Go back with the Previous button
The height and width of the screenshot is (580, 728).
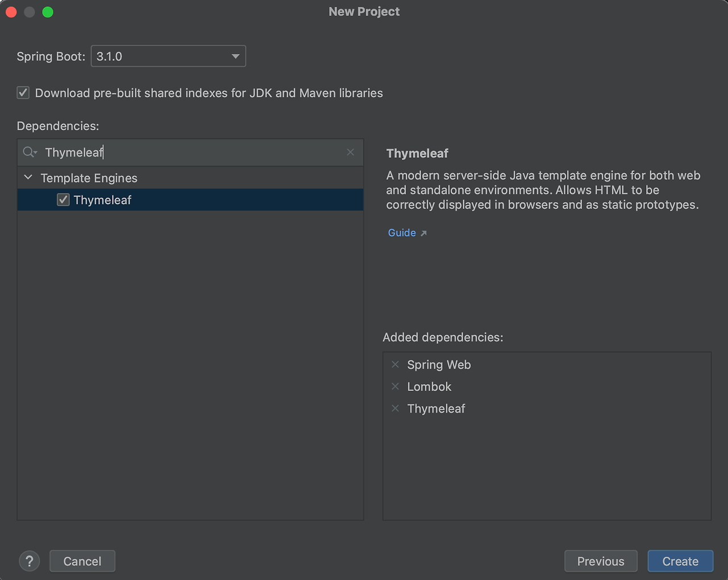601,561
